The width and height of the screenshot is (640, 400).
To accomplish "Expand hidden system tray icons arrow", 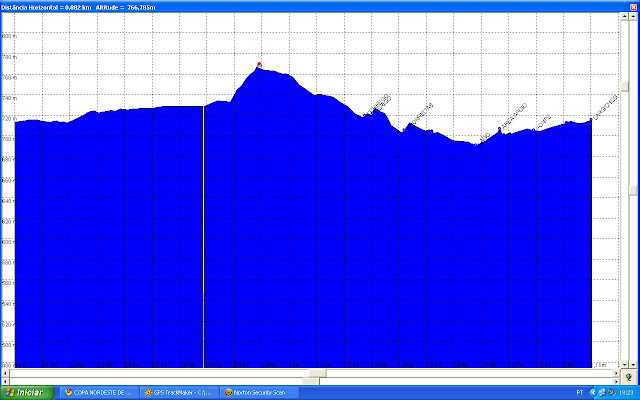I will 593,393.
